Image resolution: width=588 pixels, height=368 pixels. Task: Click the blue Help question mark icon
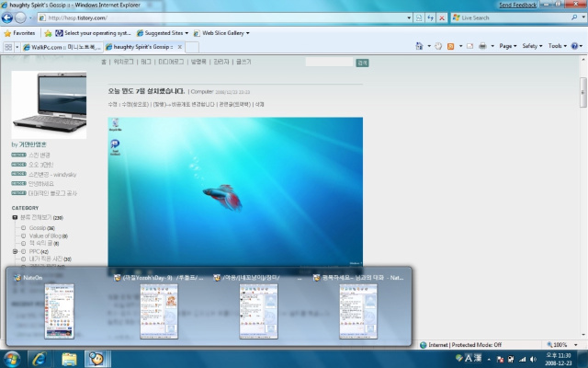[574, 46]
